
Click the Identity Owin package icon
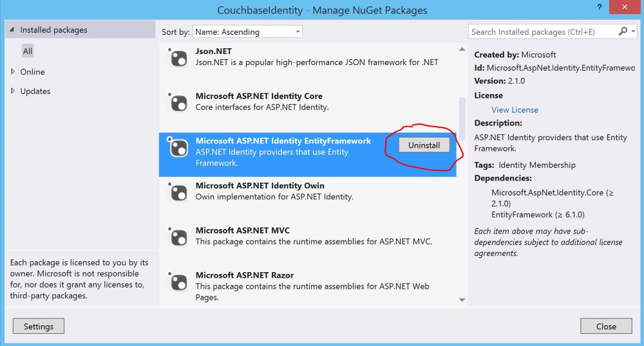178,192
